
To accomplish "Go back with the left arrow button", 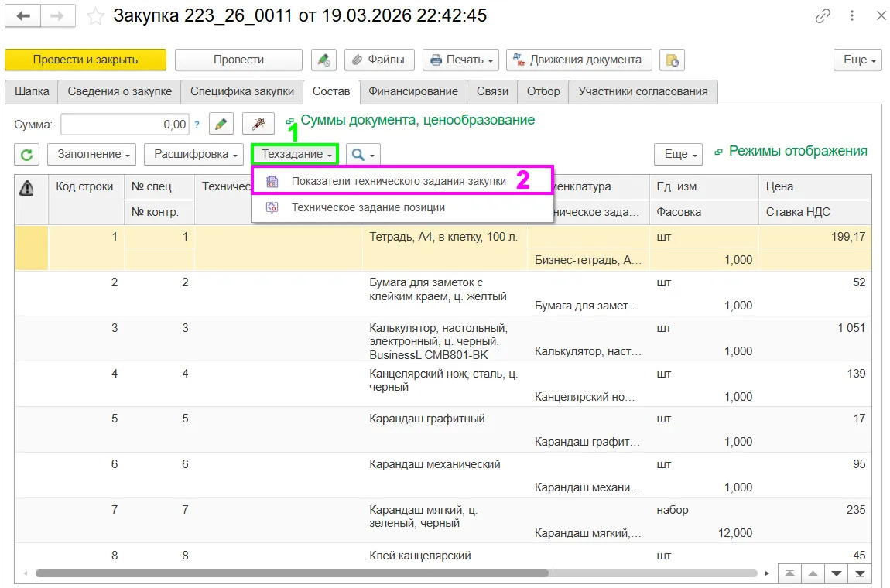I will pos(22,16).
